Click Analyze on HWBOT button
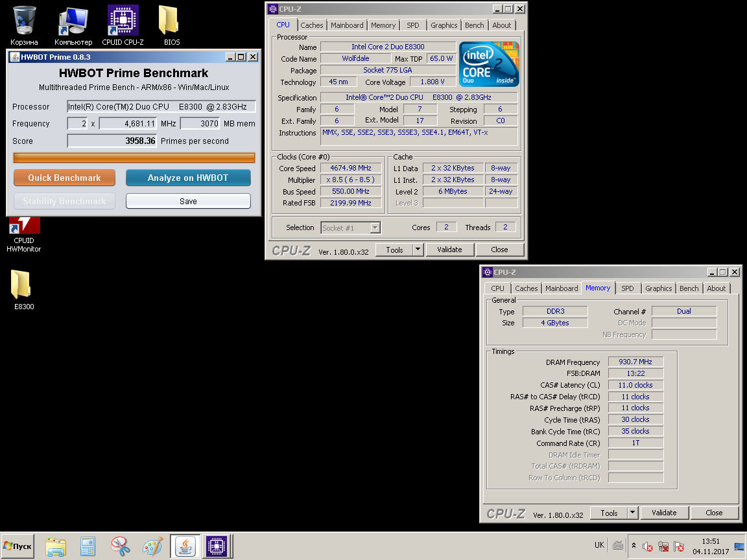This screenshot has height=560, width=747. coord(188,178)
